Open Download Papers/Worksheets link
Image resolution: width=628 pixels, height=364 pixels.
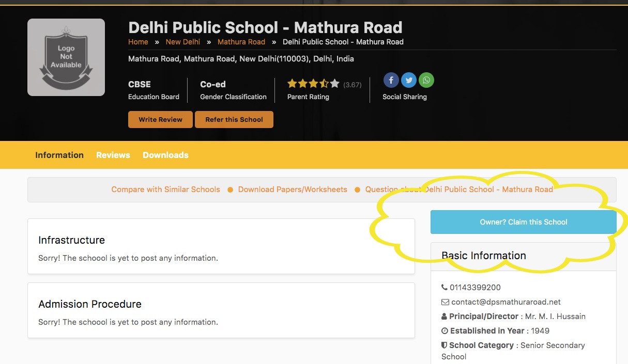pos(293,189)
